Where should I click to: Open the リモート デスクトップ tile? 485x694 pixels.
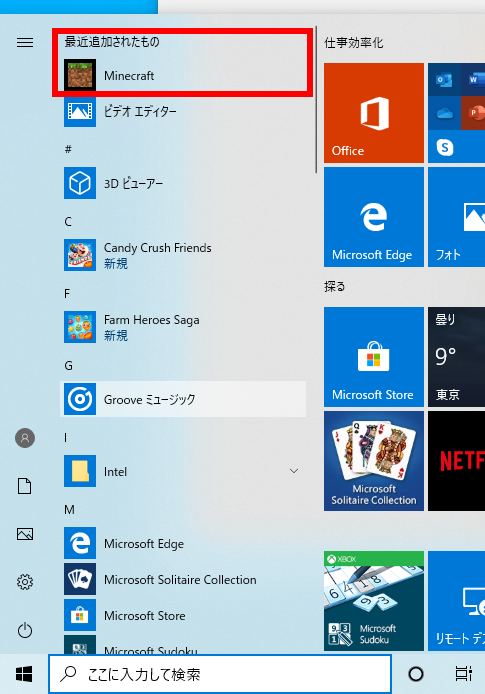click(x=457, y=601)
